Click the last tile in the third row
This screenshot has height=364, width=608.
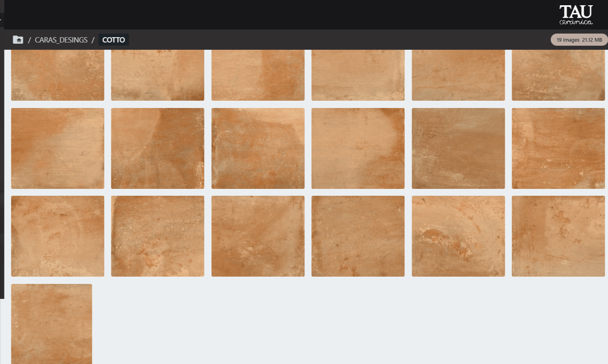558,236
